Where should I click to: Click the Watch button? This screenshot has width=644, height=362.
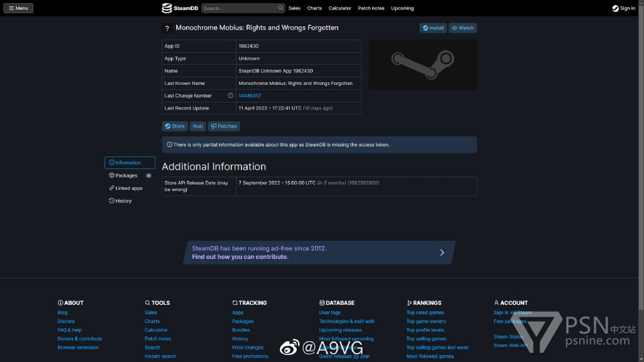pos(462,28)
